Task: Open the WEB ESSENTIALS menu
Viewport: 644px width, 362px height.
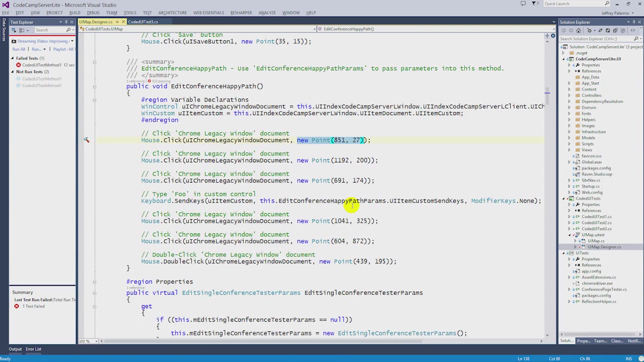Action: point(208,13)
